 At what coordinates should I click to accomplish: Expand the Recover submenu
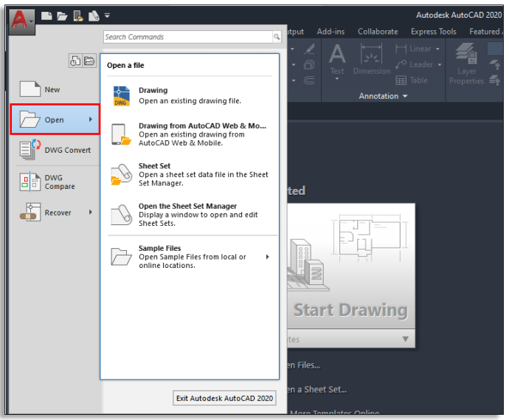(91, 213)
